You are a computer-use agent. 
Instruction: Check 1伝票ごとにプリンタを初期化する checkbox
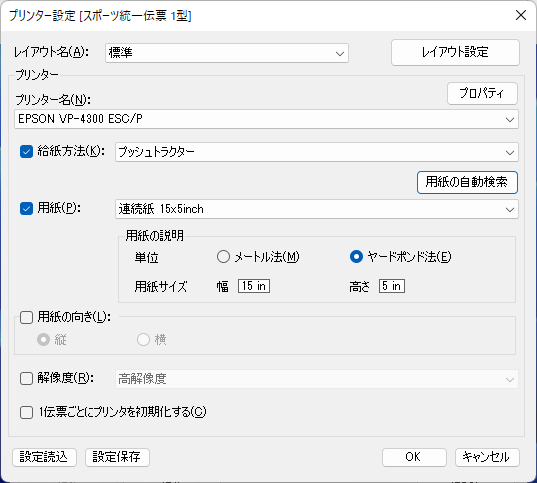click(26, 412)
